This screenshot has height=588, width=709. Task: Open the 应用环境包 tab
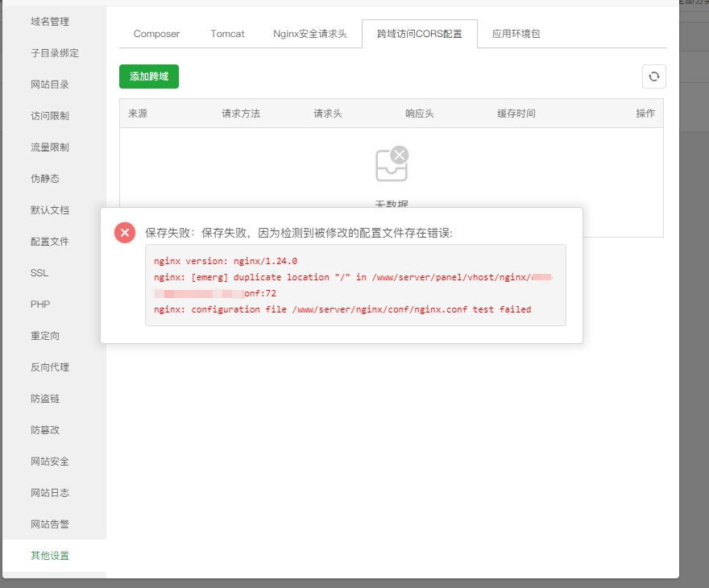(x=516, y=34)
